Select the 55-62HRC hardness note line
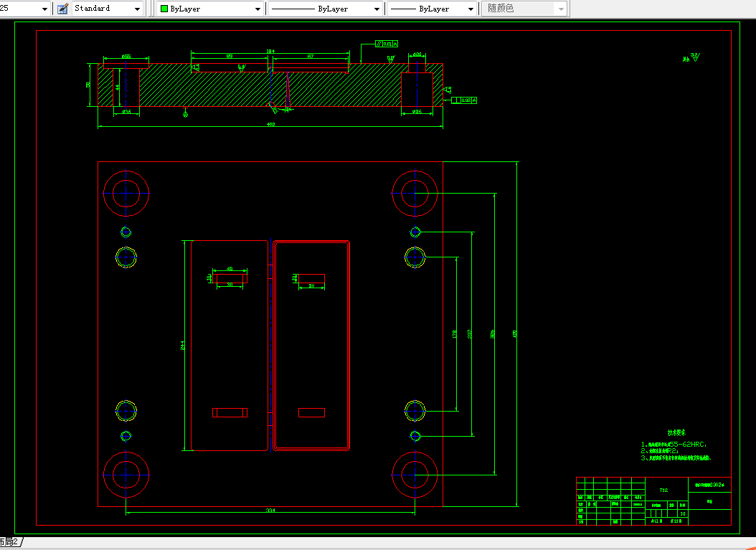 tap(674, 445)
